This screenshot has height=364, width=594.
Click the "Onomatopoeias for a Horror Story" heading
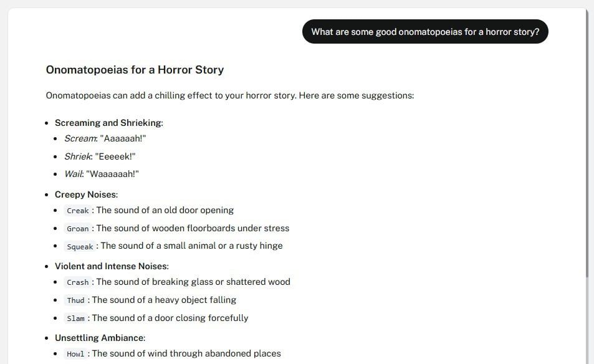(x=135, y=70)
